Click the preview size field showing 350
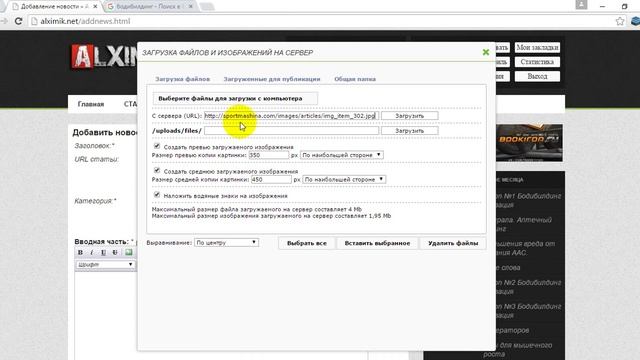The height and width of the screenshot is (360, 640). point(269,155)
